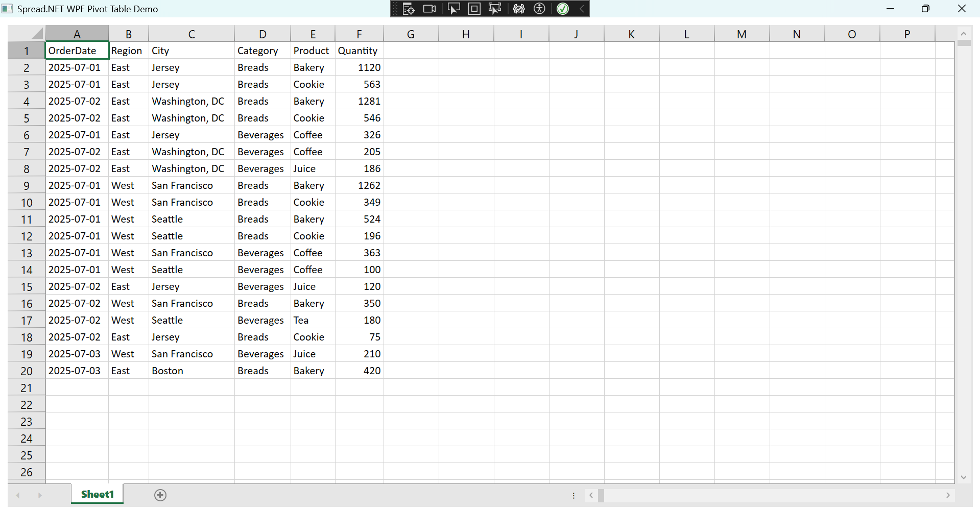Click the West region cell in row 16
Image resolution: width=980 pixels, height=511 pixels.
tap(129, 303)
